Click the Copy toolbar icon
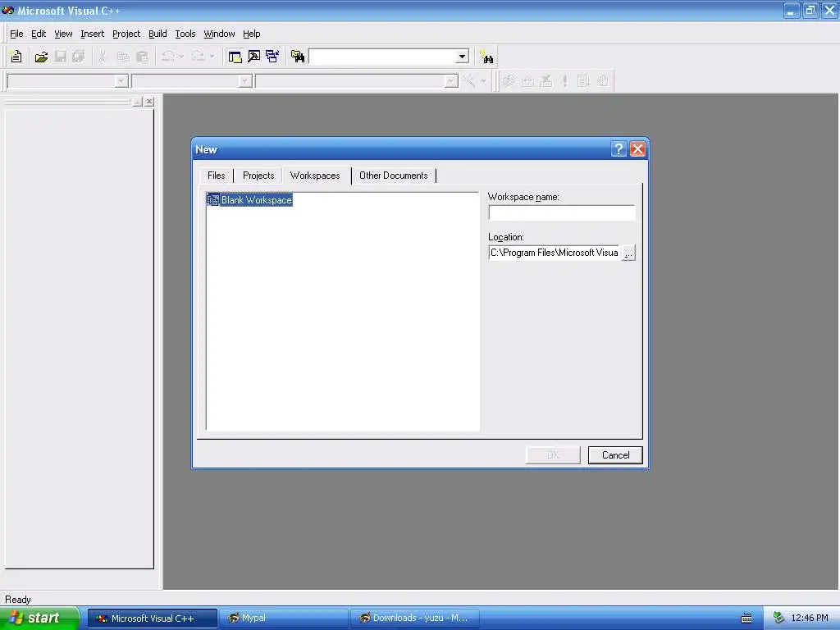840x630 pixels. tap(123, 57)
